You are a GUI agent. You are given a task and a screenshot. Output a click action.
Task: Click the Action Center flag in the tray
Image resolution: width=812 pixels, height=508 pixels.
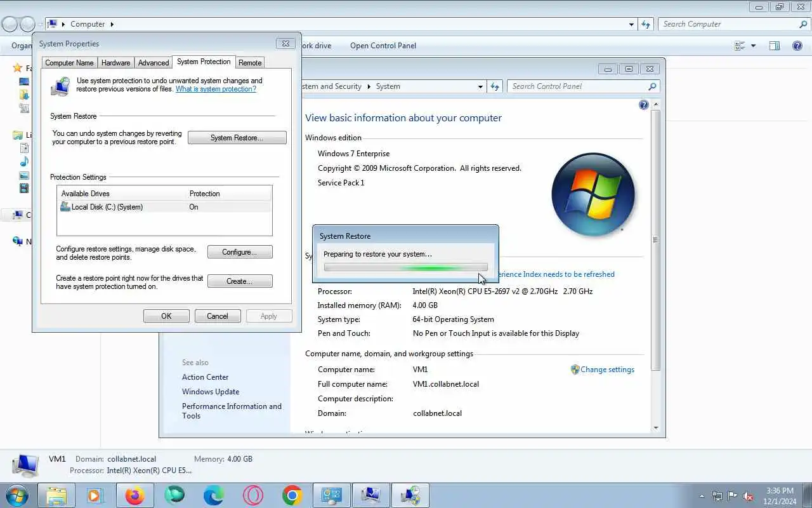click(733, 496)
